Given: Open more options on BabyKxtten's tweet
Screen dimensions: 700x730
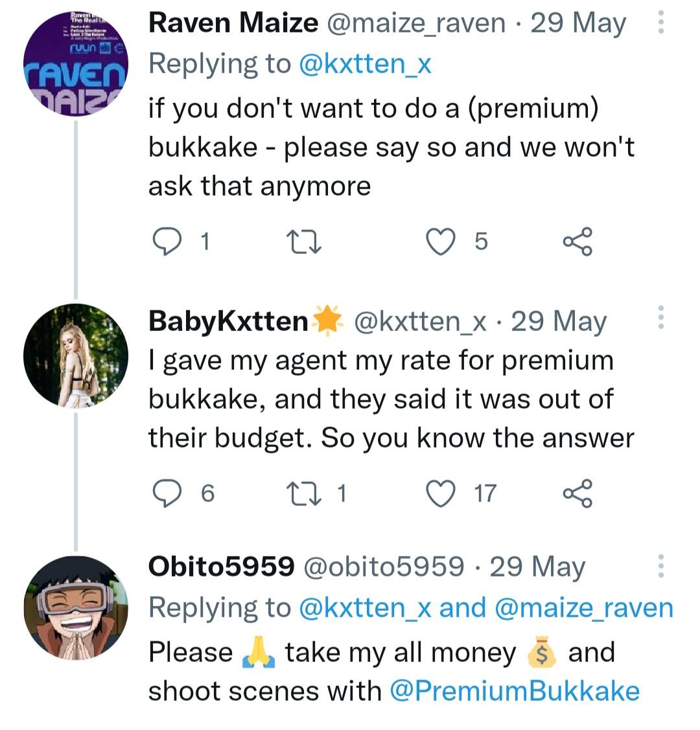Looking at the screenshot, I should pos(660,317).
